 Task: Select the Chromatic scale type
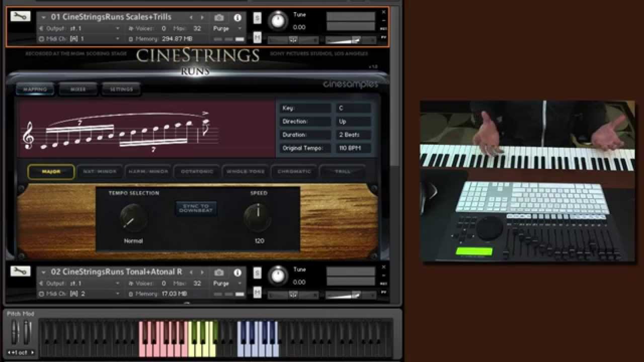[x=294, y=172]
